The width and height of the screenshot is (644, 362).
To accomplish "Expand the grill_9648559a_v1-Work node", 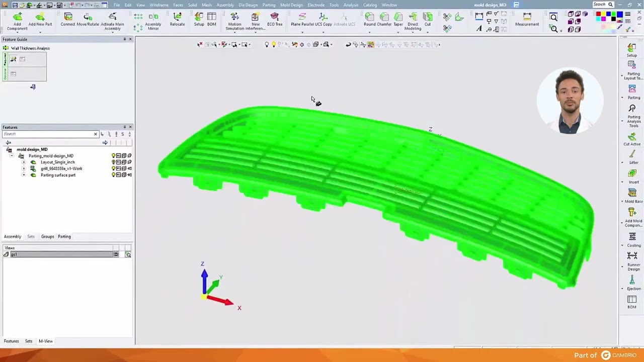I will point(24,168).
